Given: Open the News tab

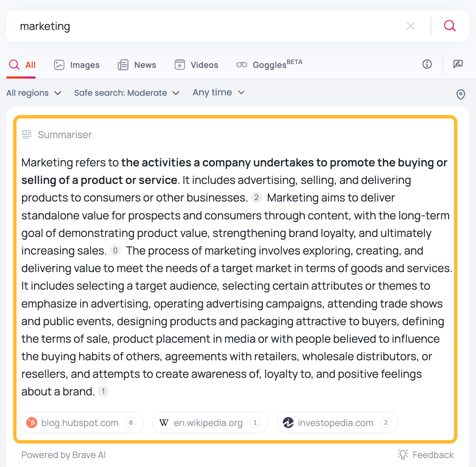Looking at the screenshot, I should point(137,65).
